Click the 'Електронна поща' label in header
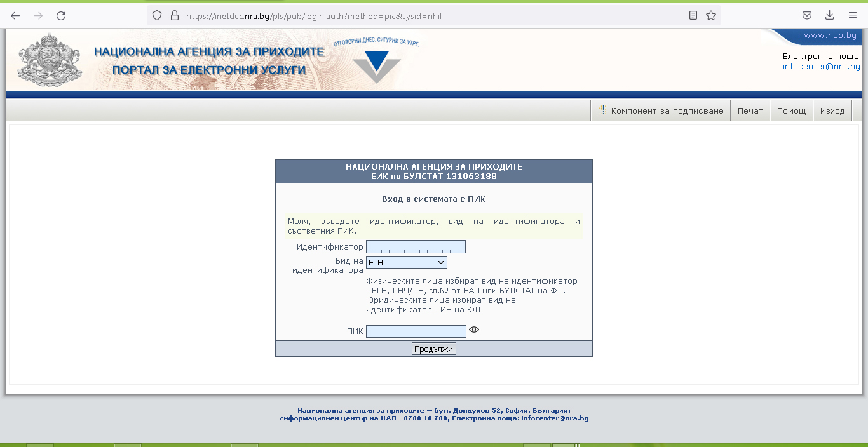Viewport: 868px width, 447px height. pos(821,57)
